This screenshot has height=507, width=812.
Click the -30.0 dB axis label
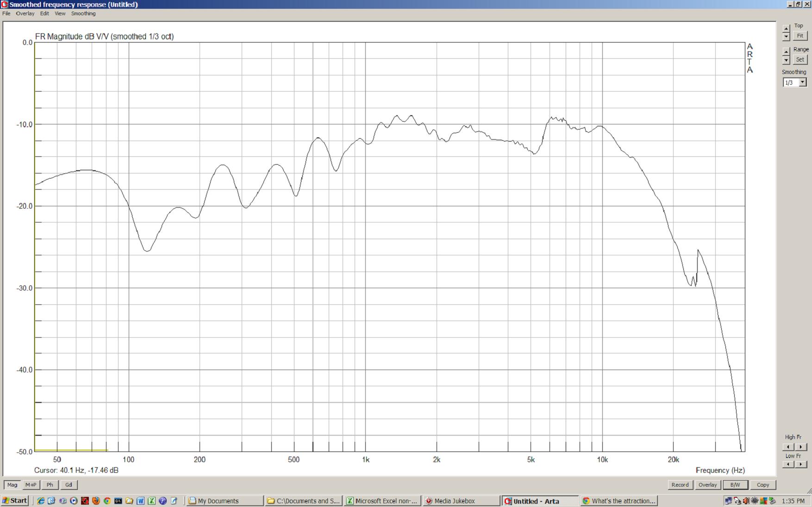pos(25,288)
